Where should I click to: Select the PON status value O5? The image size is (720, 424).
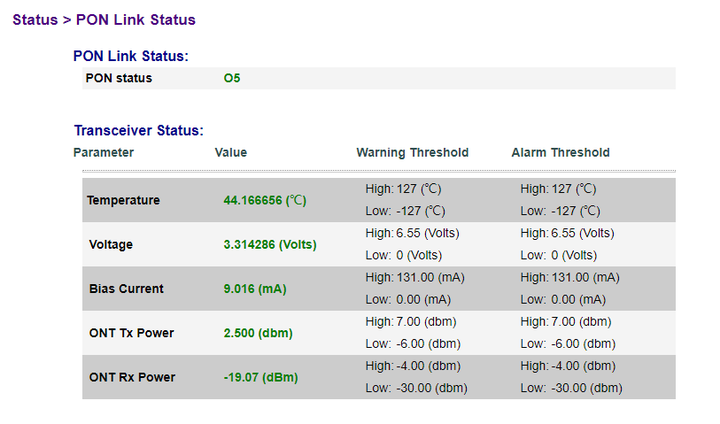coord(232,78)
